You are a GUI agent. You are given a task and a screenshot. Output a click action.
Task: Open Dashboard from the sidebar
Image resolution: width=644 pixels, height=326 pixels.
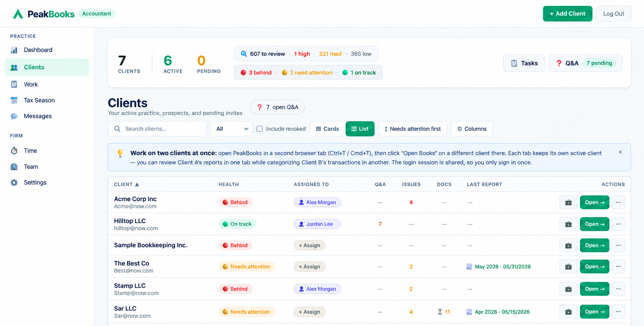pos(47,50)
